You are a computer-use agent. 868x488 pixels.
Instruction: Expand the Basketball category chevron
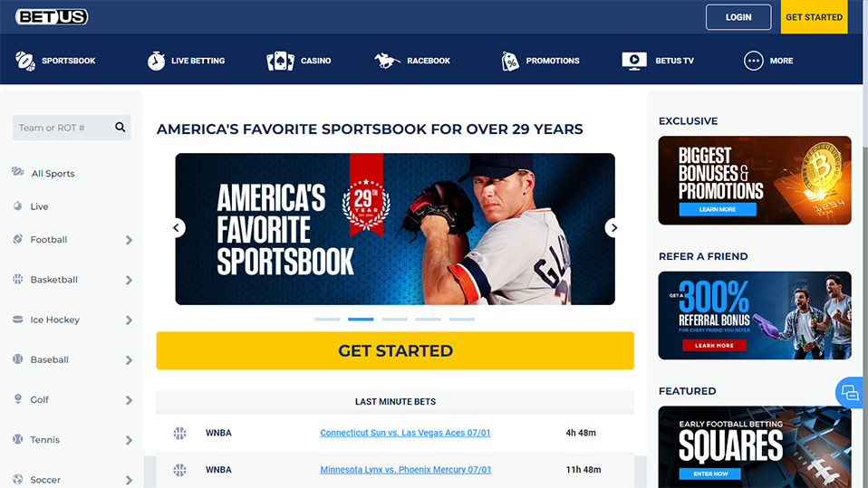click(x=129, y=280)
